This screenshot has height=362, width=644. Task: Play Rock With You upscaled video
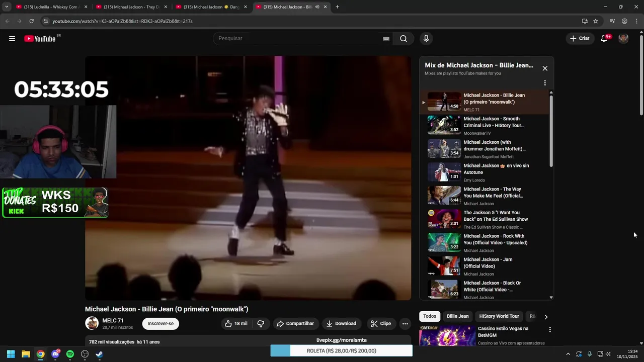click(484, 243)
